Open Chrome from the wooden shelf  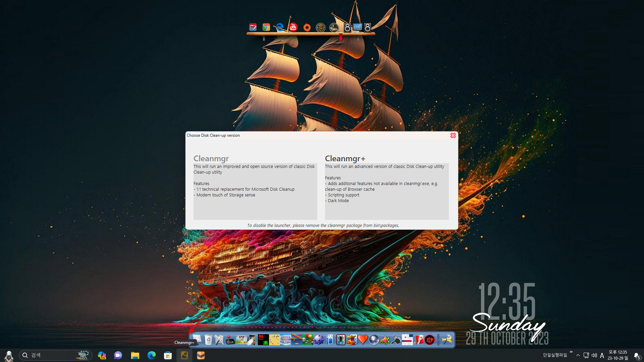point(266,27)
